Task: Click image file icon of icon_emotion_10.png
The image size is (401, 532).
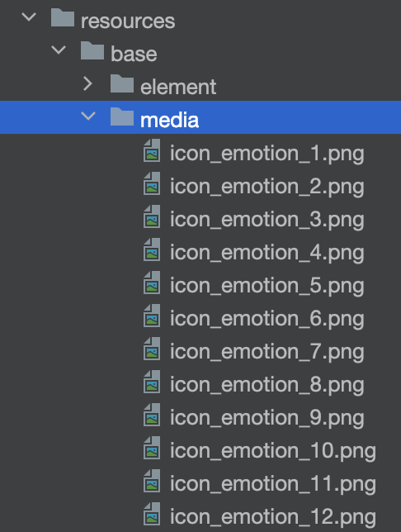Action: coord(152,448)
